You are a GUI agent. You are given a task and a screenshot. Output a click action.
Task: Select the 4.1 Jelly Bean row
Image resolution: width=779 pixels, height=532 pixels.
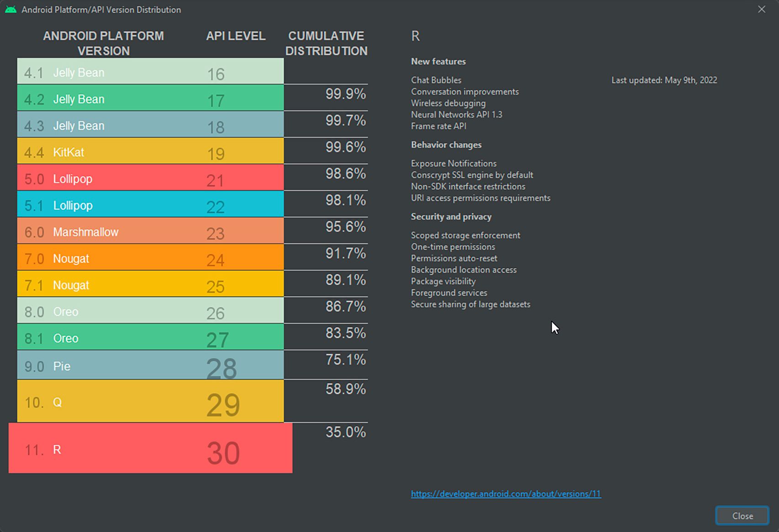pyautogui.click(x=150, y=71)
